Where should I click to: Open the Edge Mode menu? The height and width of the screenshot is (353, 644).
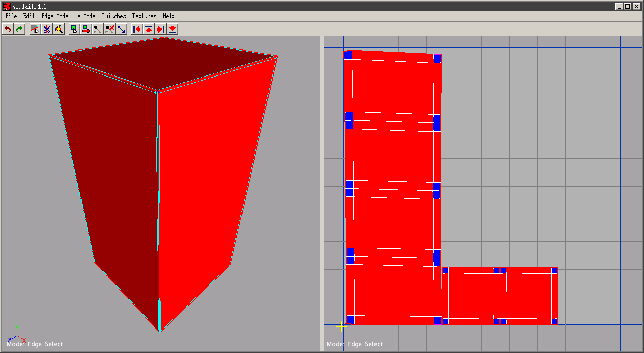(55, 16)
